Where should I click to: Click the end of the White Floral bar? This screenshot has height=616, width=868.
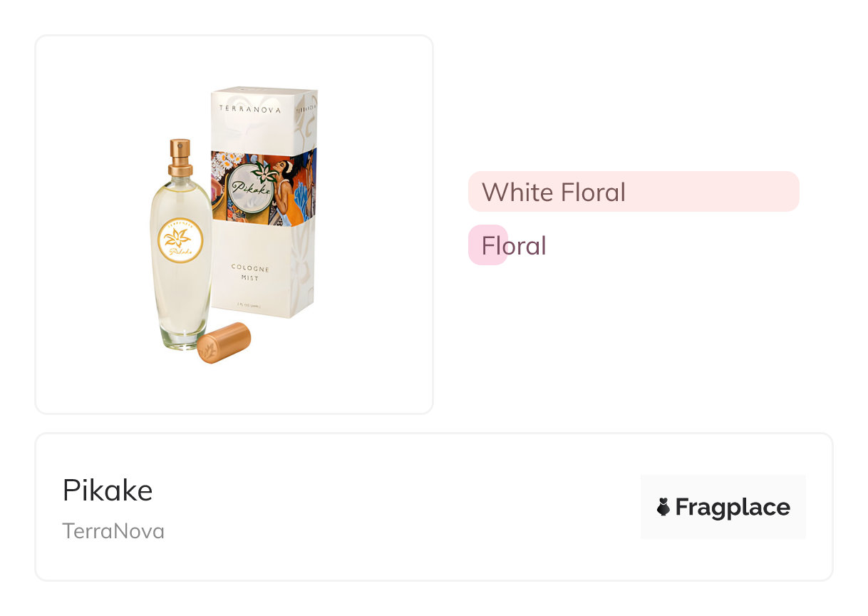click(790, 192)
